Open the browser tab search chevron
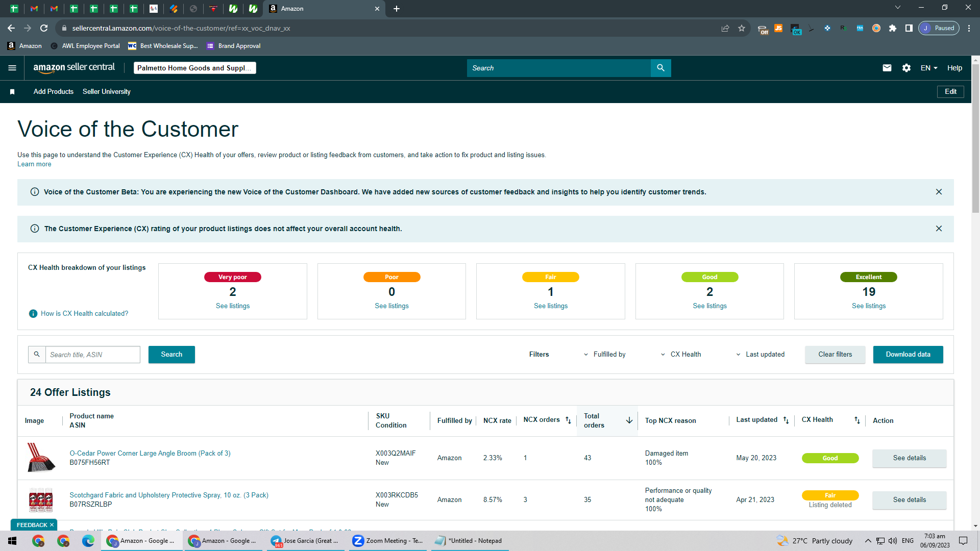 pyautogui.click(x=898, y=8)
